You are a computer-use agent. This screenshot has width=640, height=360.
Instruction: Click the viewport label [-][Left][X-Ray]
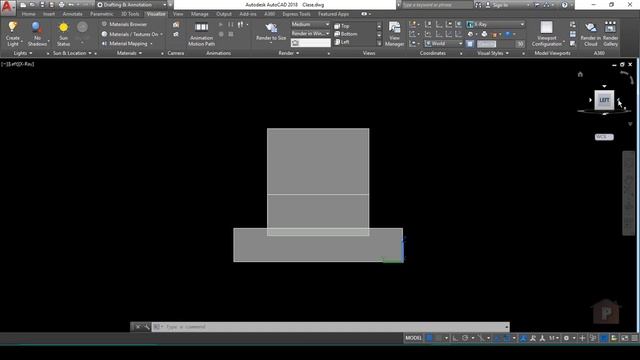tap(18, 64)
